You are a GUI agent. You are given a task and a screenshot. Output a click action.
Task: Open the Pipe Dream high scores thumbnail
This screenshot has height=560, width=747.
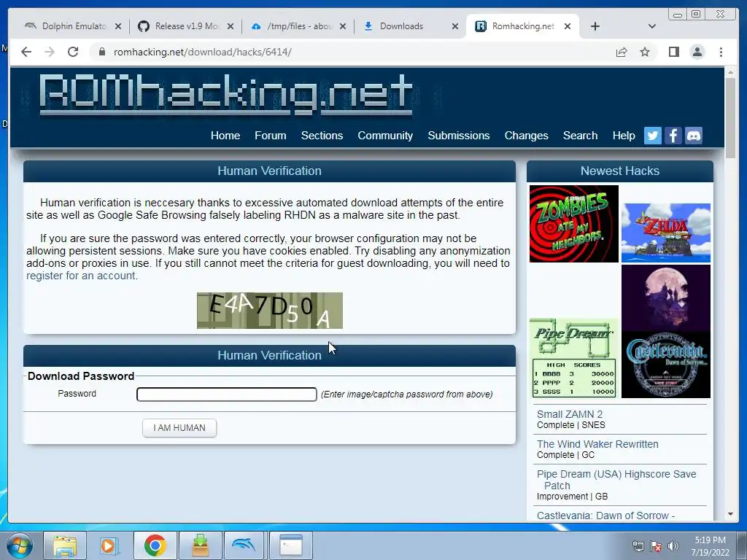(x=574, y=358)
